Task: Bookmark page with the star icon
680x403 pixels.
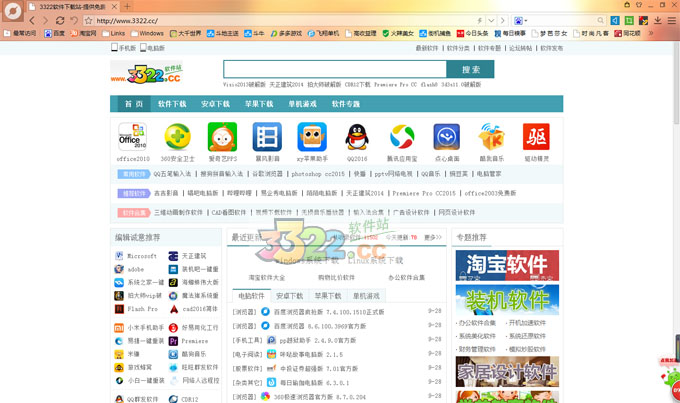Action: coord(88,20)
